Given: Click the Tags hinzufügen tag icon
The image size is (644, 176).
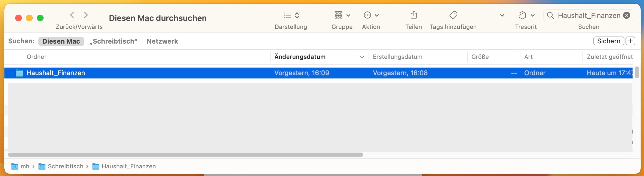Looking at the screenshot, I should (453, 15).
